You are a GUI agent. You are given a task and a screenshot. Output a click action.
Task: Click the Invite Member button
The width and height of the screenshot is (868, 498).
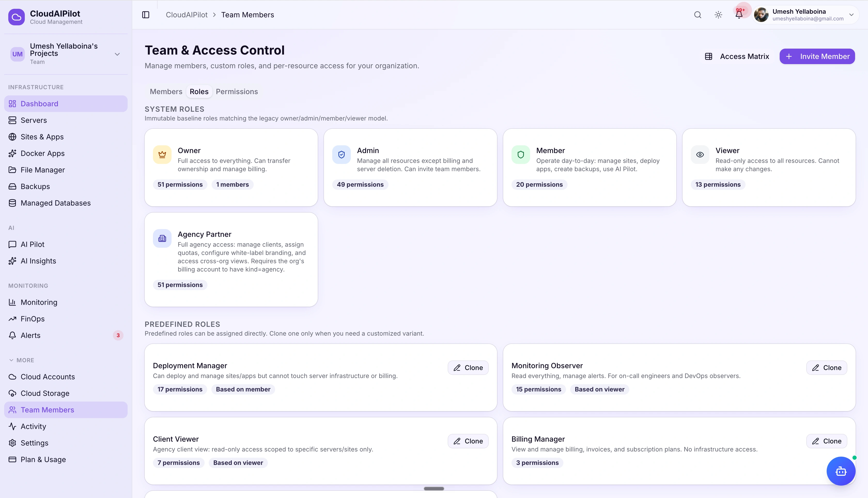(x=817, y=56)
